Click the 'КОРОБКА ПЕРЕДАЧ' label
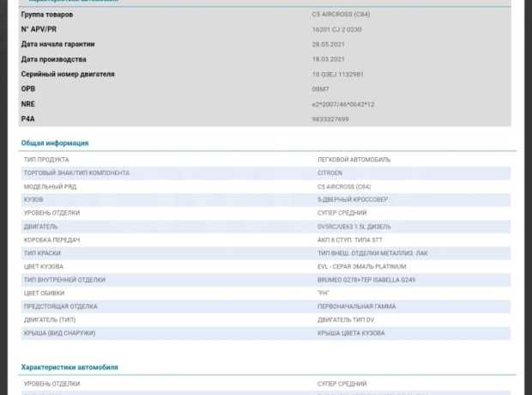 coord(51,240)
